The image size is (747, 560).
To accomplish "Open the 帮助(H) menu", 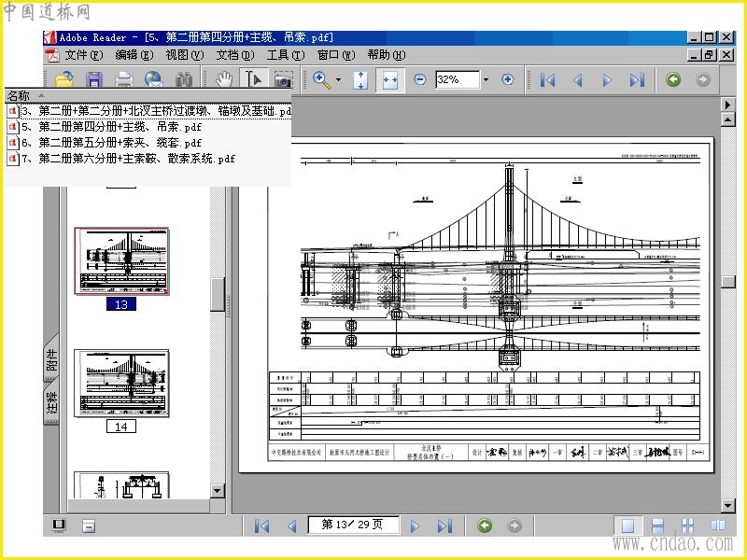I will tap(387, 55).
